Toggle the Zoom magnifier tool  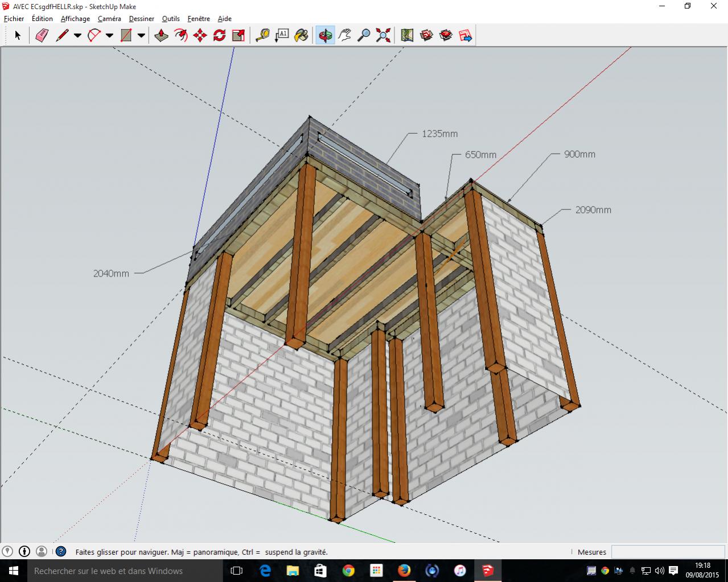pos(364,36)
